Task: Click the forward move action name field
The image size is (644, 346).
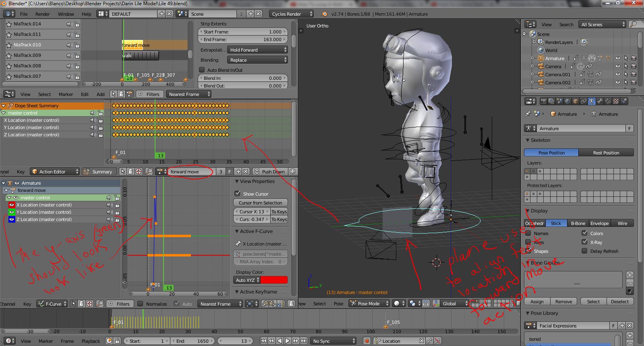Action: (191, 172)
